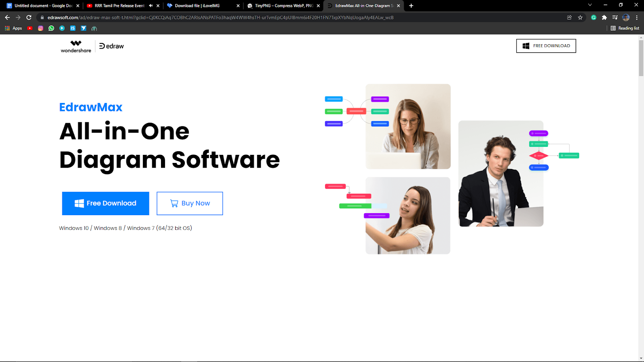
Task: Close the Untitled document tab
Action: [78, 6]
